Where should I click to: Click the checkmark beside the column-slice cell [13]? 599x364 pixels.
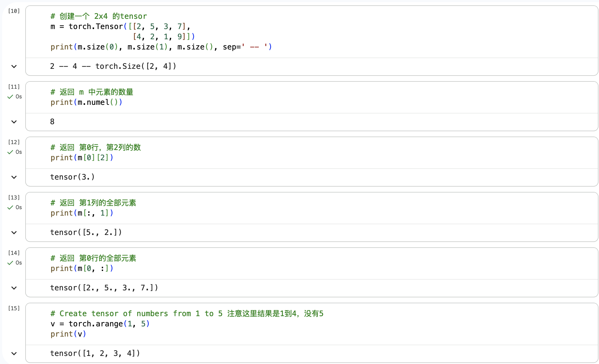point(10,208)
